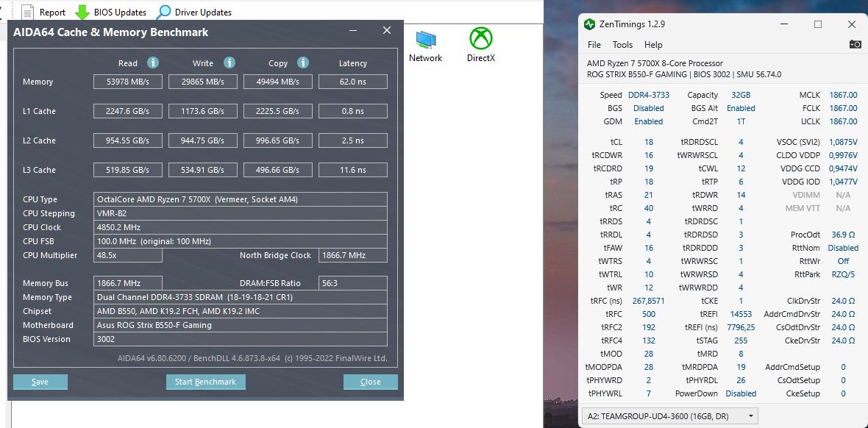Click Memory Bus value 1866.7 MHz
Screen dimensions: 868x428
coord(127,283)
